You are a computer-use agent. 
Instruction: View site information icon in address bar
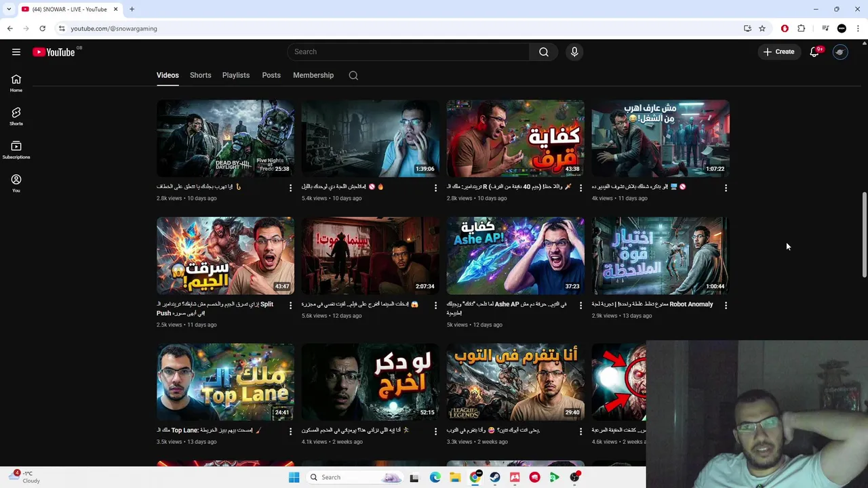(x=62, y=28)
